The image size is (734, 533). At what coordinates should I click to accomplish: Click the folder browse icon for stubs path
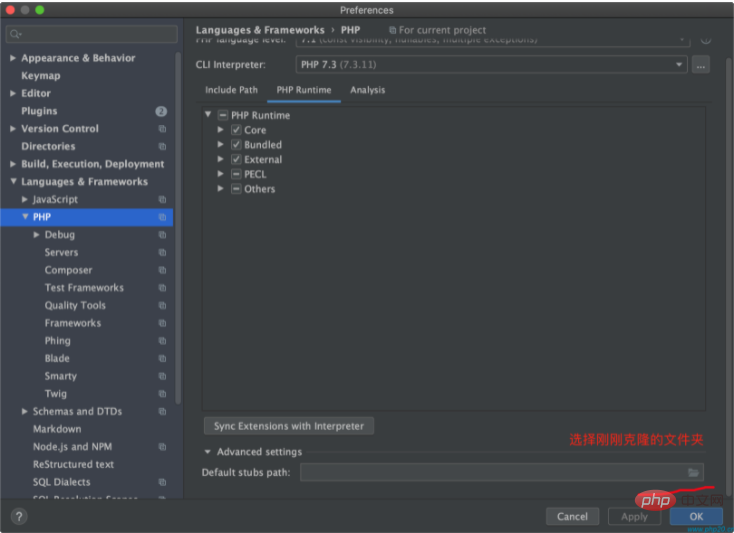693,473
